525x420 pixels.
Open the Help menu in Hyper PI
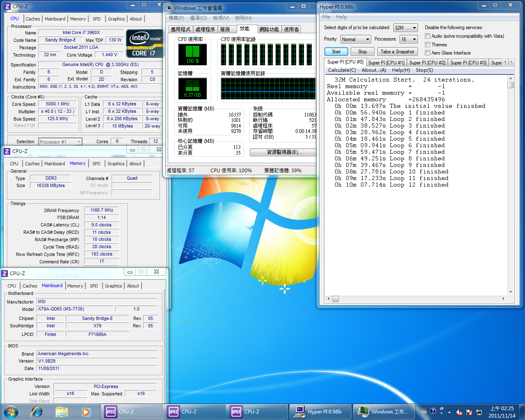(x=341, y=17)
